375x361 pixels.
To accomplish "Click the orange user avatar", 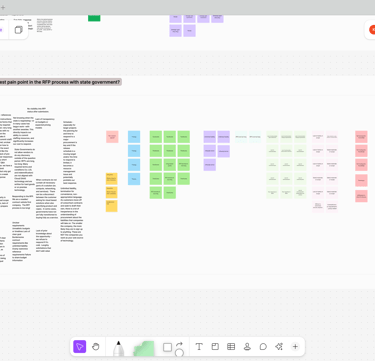I will click(372, 30).
